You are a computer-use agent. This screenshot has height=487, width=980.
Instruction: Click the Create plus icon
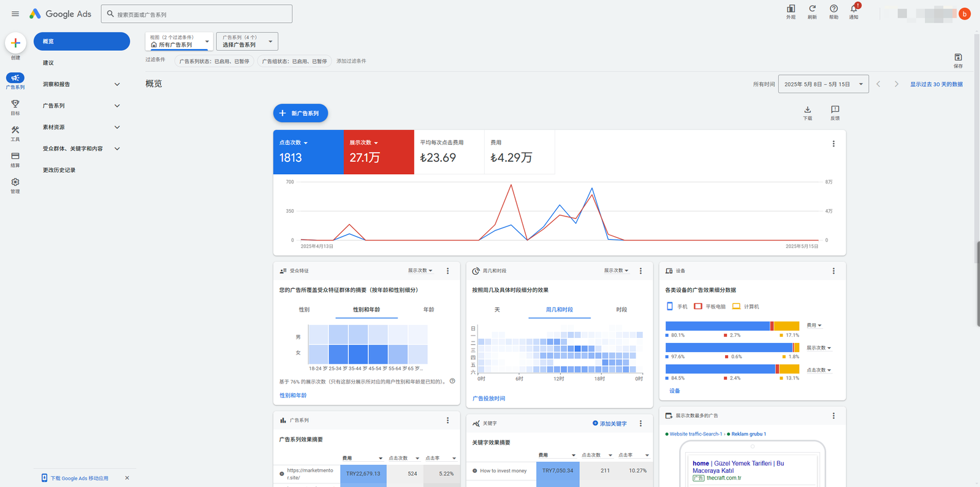coord(15,43)
